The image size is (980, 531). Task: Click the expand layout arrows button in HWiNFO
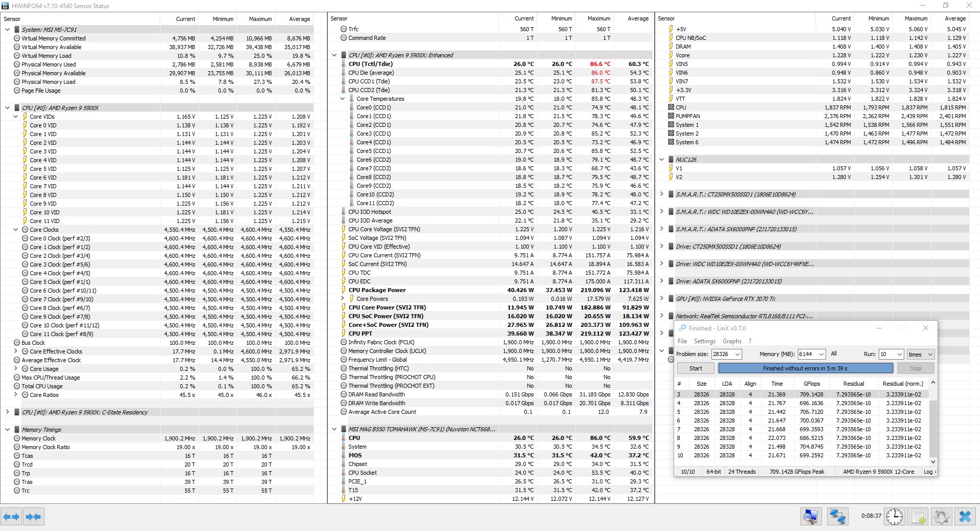pyautogui.click(x=12, y=517)
